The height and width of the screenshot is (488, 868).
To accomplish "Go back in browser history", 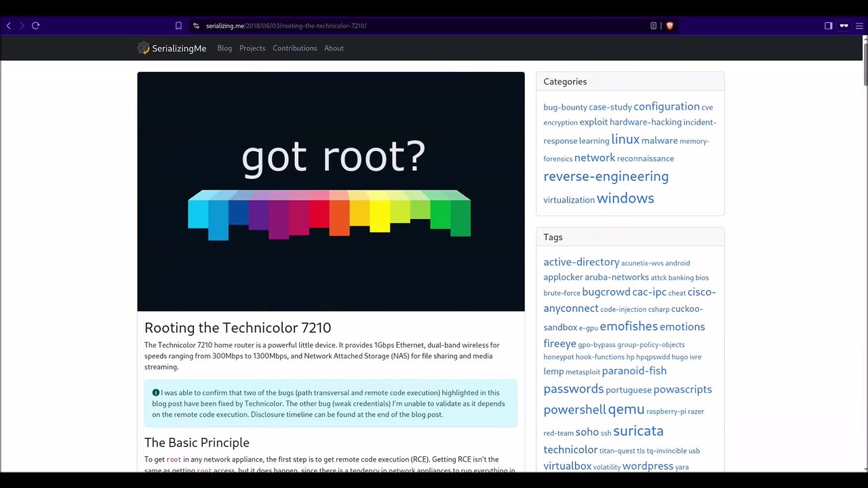I will tap(8, 26).
